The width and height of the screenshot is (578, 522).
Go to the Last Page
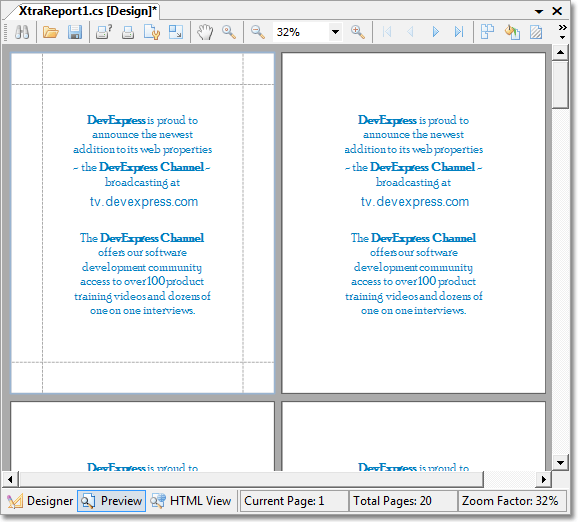click(459, 32)
